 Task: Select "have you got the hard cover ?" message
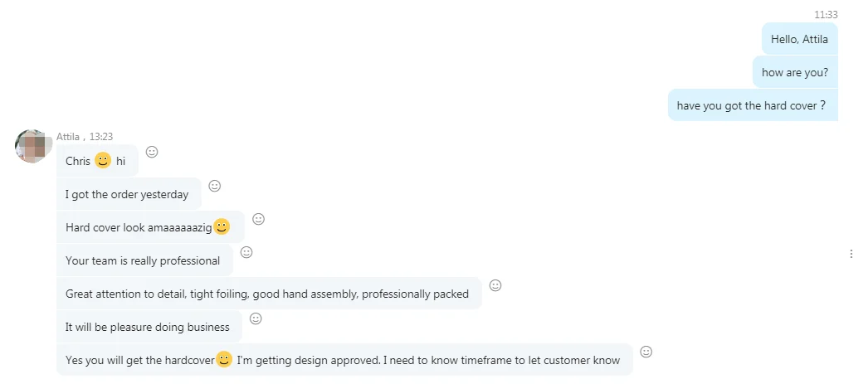coord(752,105)
